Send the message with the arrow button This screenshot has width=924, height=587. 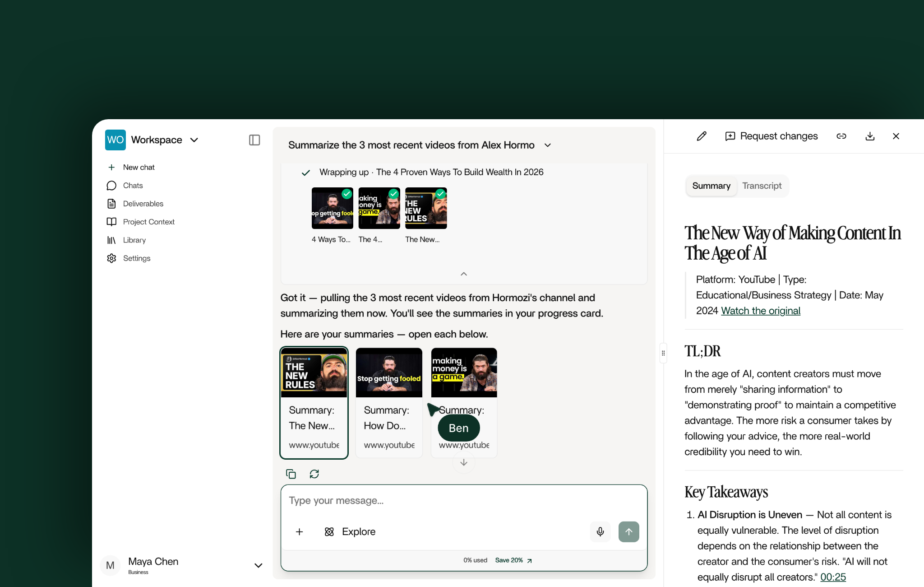[x=629, y=532]
